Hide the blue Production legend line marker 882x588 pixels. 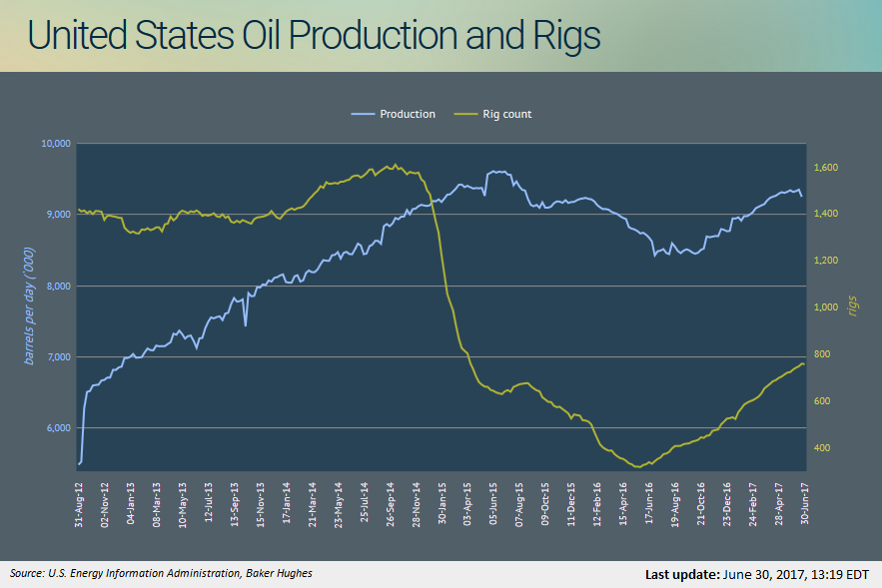point(365,114)
